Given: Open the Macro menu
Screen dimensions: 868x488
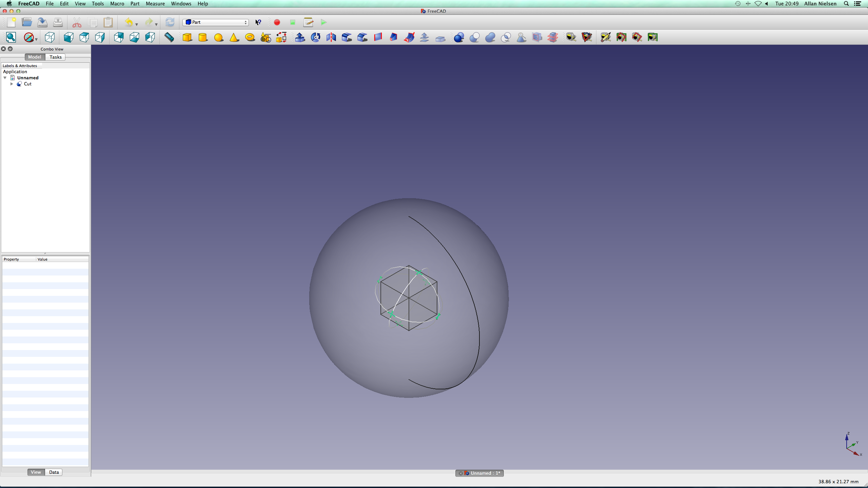Looking at the screenshot, I should coord(117,4).
